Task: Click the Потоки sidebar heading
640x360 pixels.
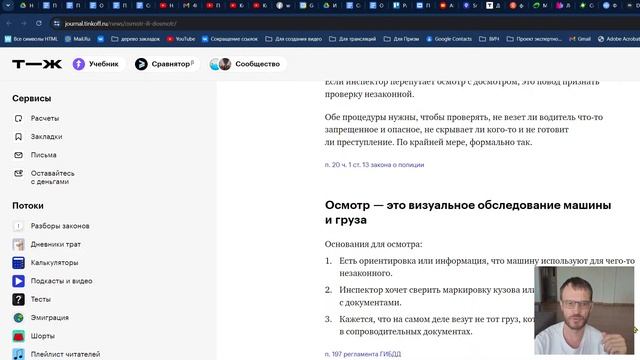Action: point(28,206)
